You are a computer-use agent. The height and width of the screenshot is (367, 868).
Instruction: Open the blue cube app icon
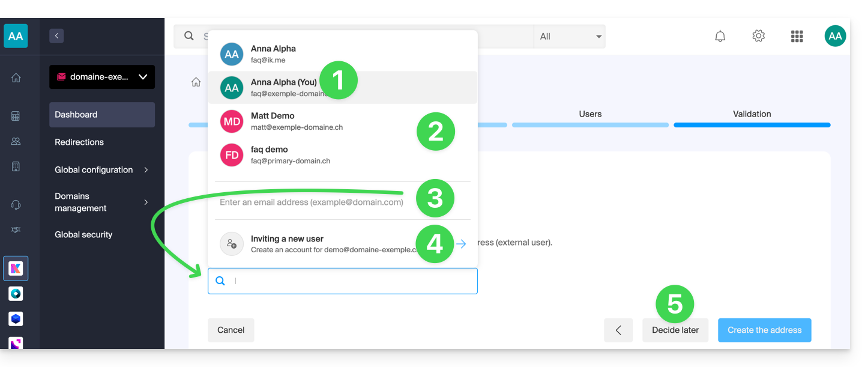[16, 319]
